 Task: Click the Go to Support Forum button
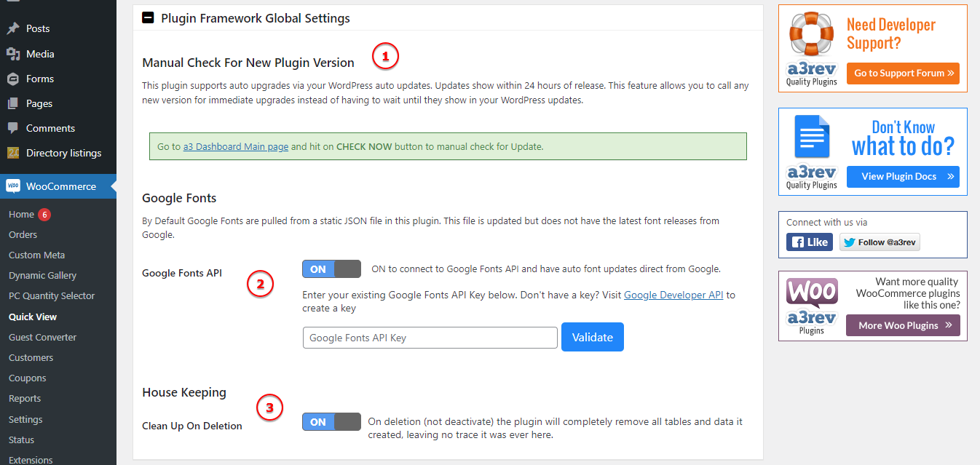pos(903,73)
